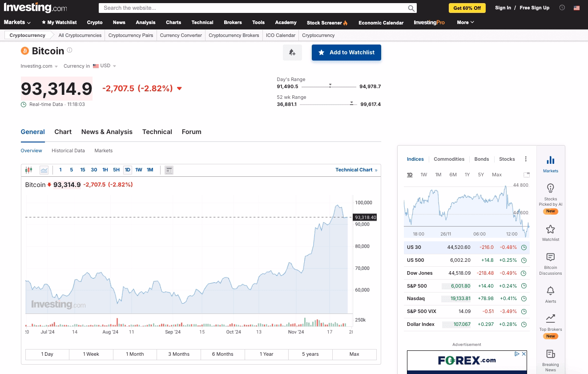Open the Historical Data sub-tab
This screenshot has height=374, width=588.
(x=68, y=150)
